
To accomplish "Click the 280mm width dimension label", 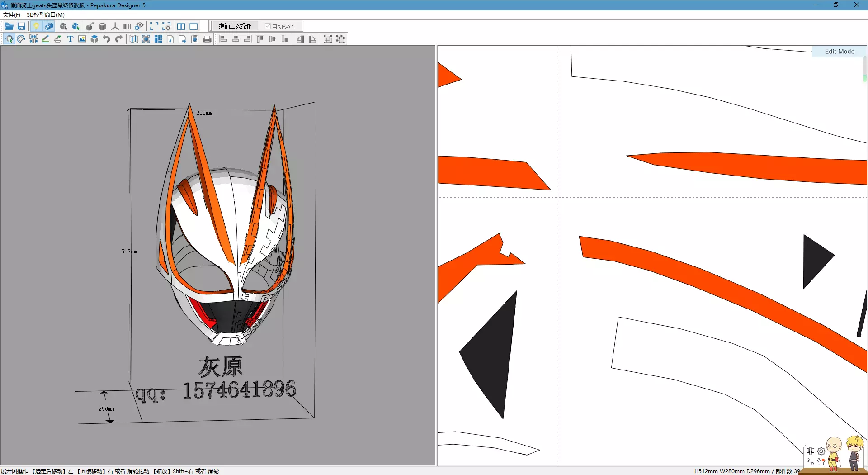I will point(204,113).
